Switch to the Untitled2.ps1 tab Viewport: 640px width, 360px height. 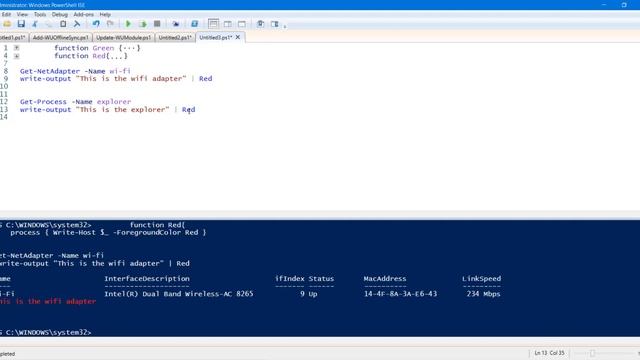[175, 38]
